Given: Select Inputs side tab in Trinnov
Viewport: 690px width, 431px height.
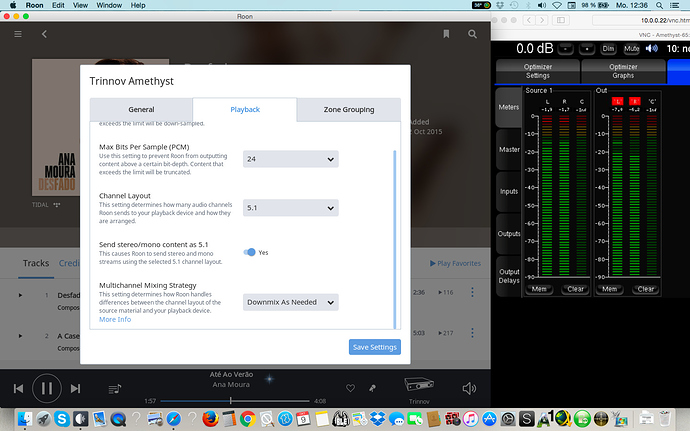Looking at the screenshot, I should click(509, 192).
